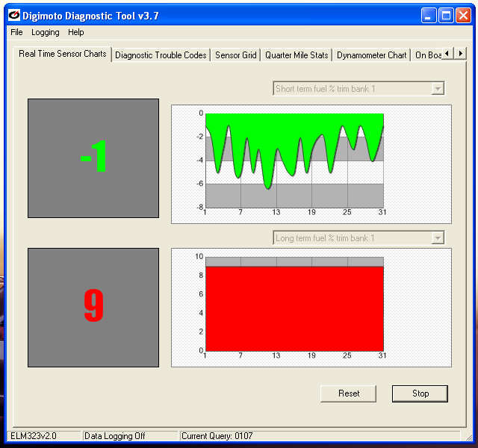
Task: Minimize the Digimoto window
Action: coord(429,16)
